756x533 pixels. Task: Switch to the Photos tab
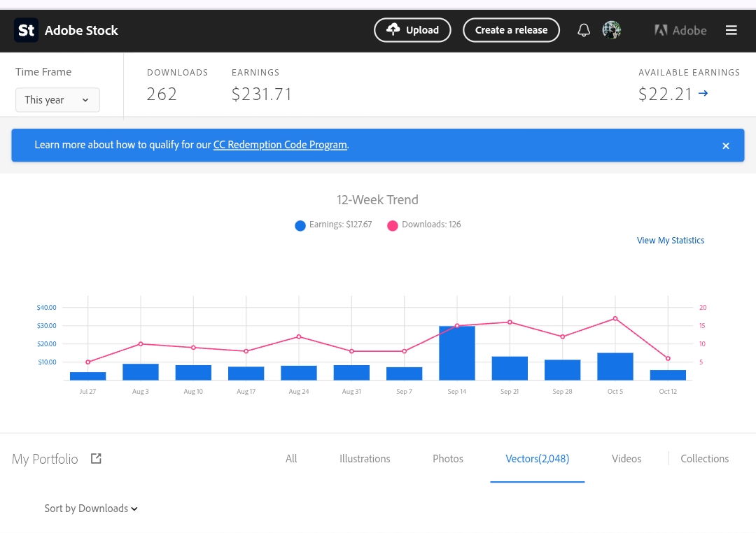pyautogui.click(x=448, y=459)
